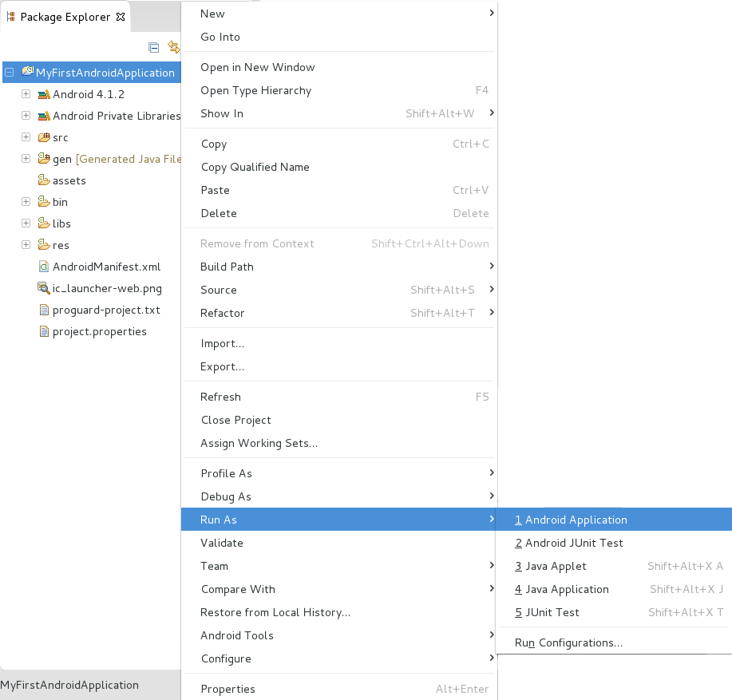Select Close Project
Viewport: 732px width, 700px height.
339,420
